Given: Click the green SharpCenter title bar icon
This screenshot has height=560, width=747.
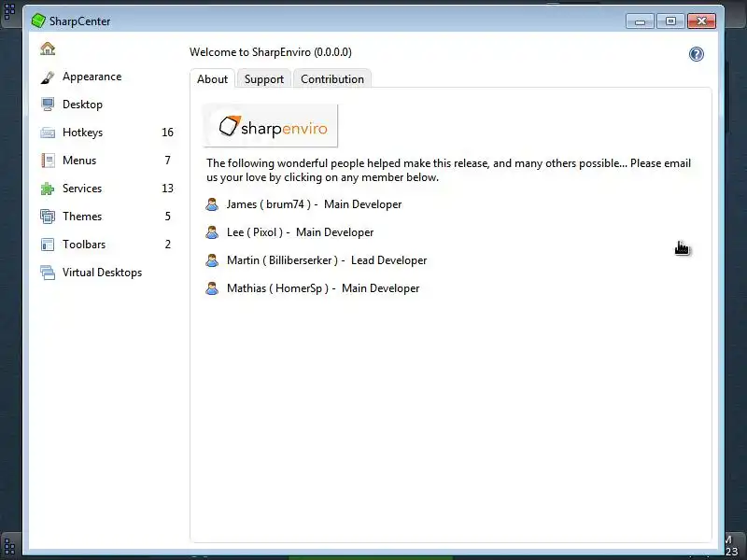Looking at the screenshot, I should [38, 21].
